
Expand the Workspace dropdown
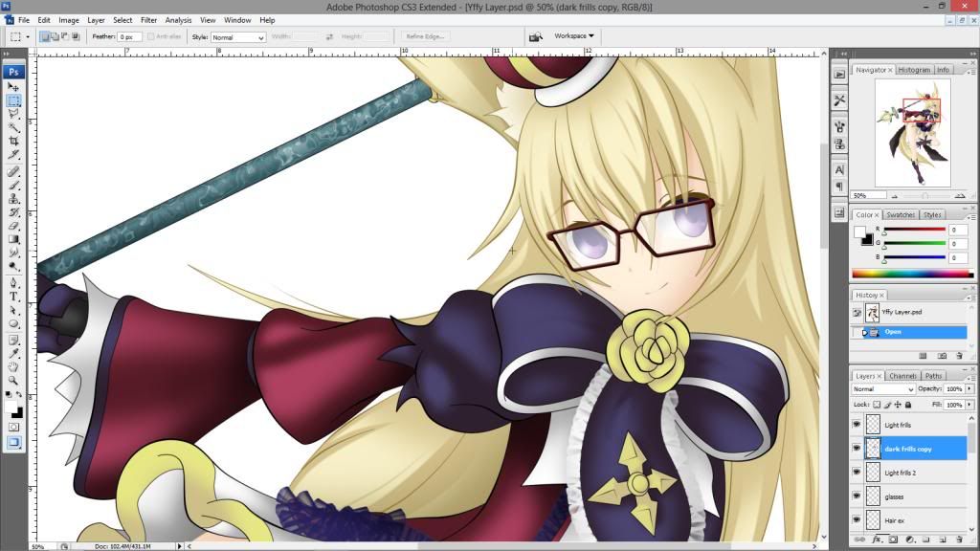[574, 36]
